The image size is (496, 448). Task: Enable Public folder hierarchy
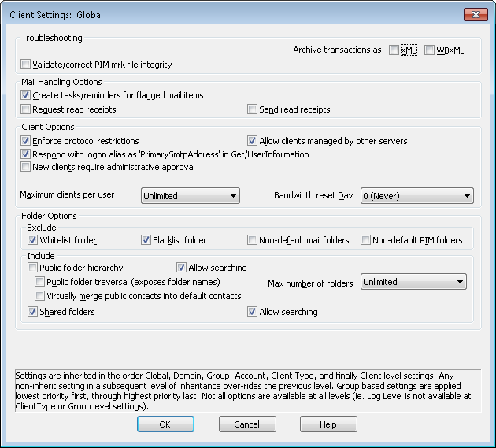tap(32, 268)
